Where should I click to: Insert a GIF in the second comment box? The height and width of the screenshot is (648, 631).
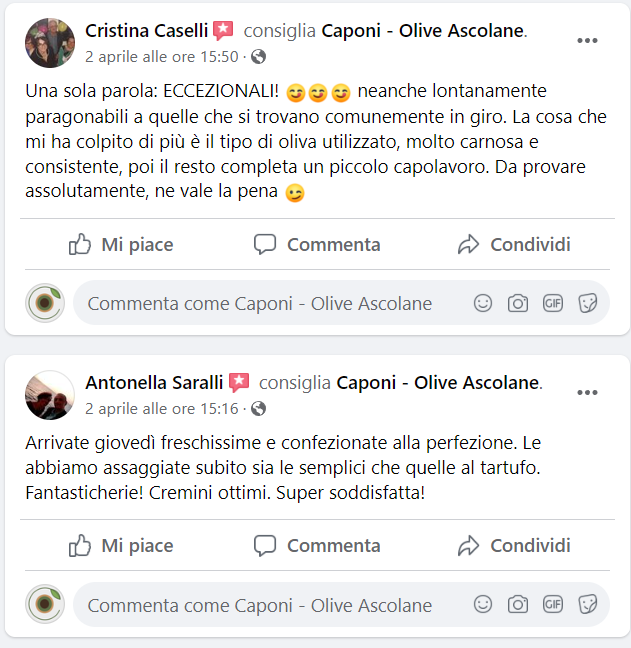tap(552, 605)
